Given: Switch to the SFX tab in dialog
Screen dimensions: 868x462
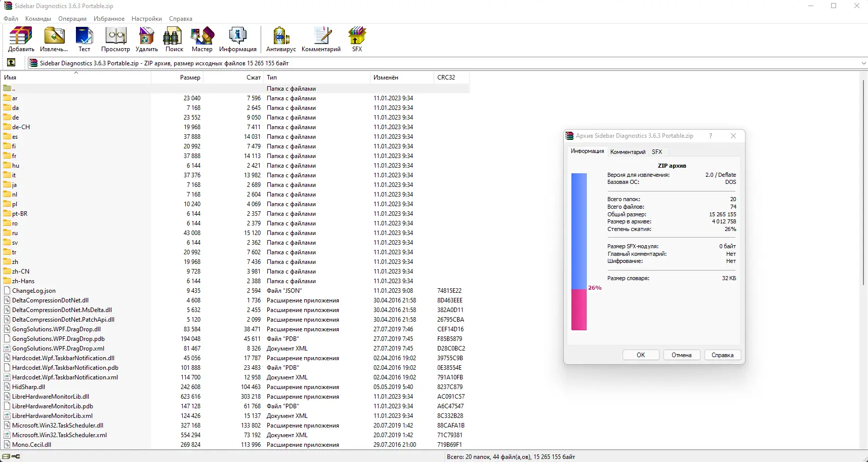Looking at the screenshot, I should click(x=657, y=152).
